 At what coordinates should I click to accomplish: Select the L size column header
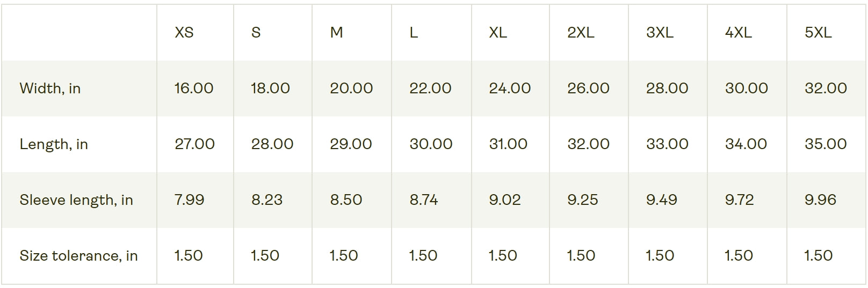point(414,33)
